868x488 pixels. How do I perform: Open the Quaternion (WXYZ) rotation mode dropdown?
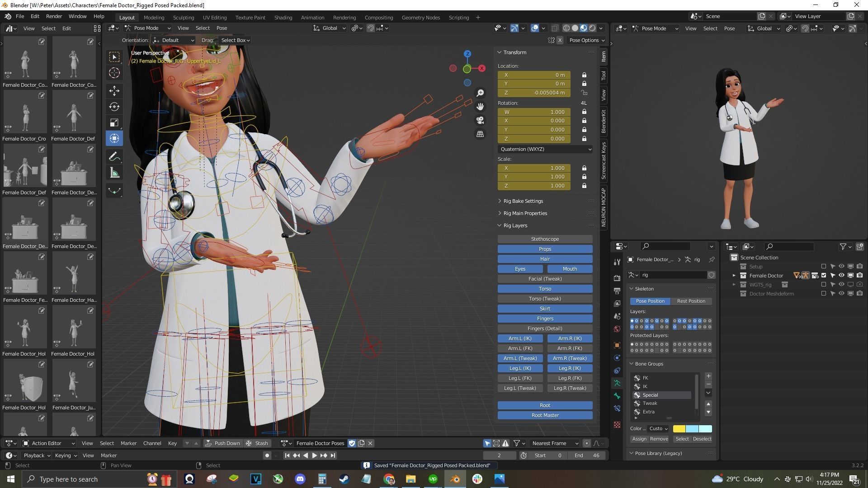[x=545, y=149]
